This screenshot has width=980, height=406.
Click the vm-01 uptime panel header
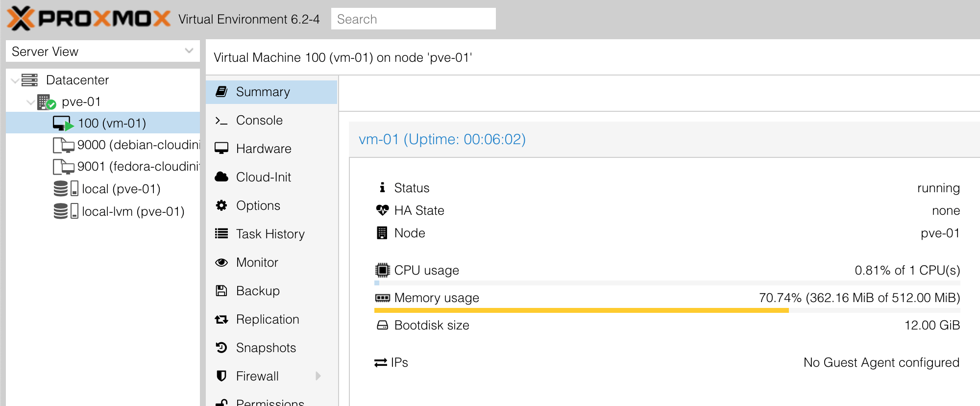tap(664, 140)
